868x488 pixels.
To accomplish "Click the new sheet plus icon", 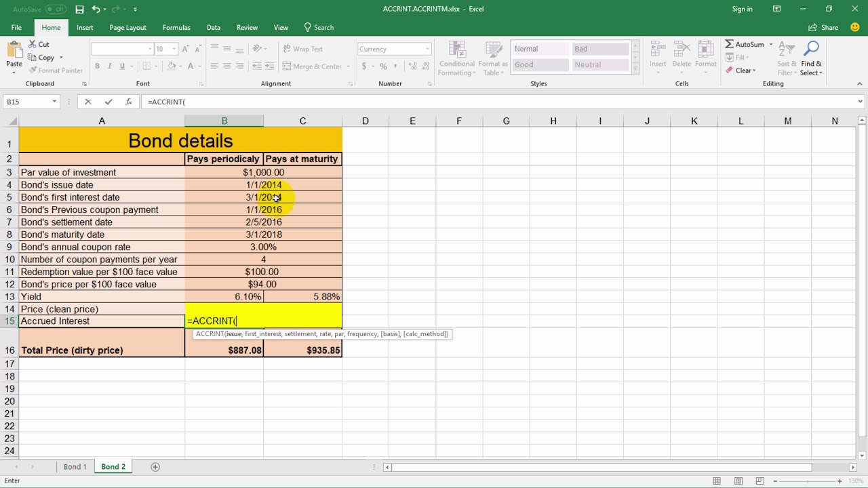I will click(x=155, y=467).
